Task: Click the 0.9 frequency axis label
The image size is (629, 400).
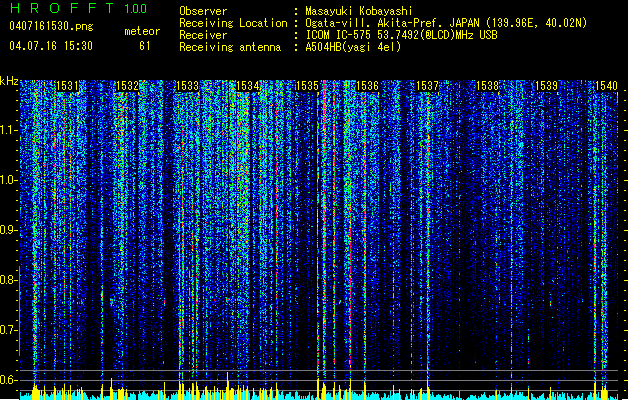Action: (x=9, y=230)
